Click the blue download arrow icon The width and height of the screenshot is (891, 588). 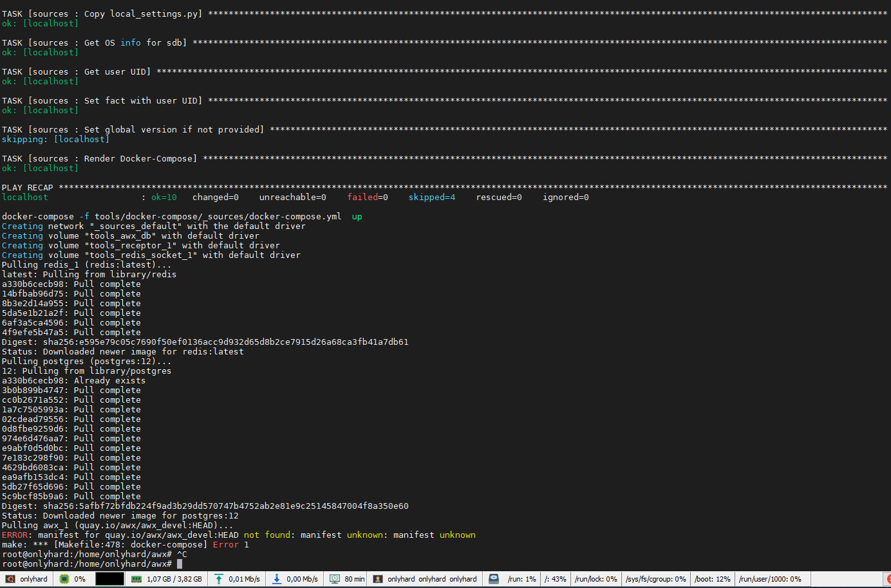click(x=274, y=579)
